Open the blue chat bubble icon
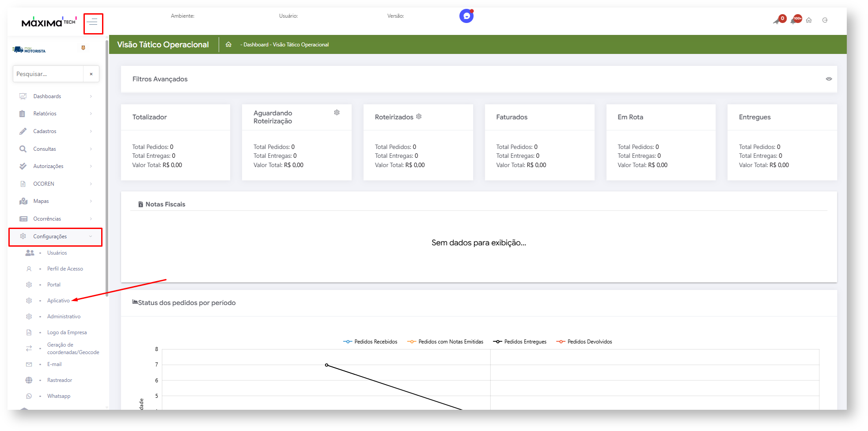Viewport: 868px width, 431px height. [x=466, y=16]
